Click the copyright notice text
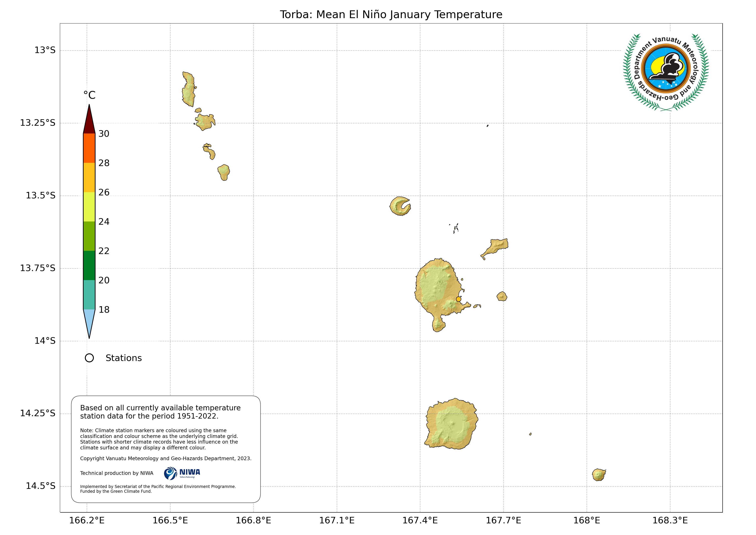 click(x=166, y=459)
